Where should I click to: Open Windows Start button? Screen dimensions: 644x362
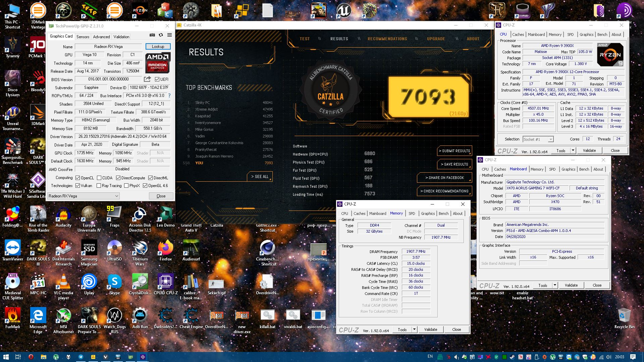tap(6, 357)
